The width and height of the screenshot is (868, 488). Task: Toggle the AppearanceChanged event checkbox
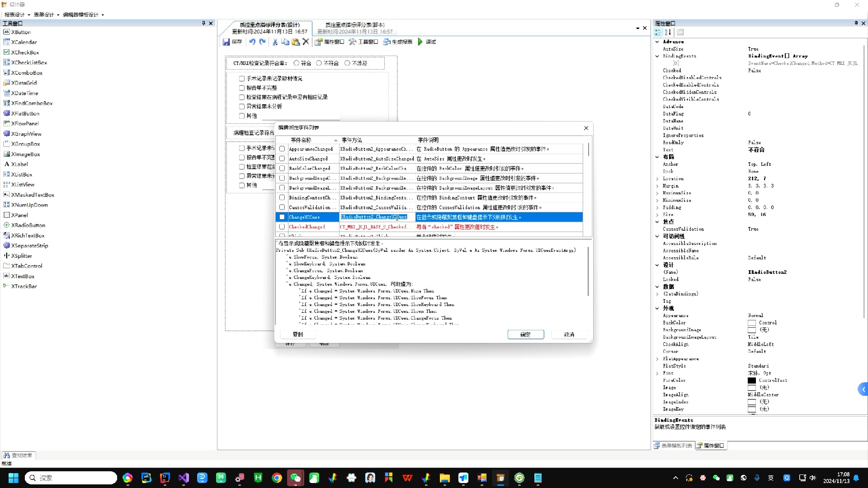pyautogui.click(x=281, y=149)
